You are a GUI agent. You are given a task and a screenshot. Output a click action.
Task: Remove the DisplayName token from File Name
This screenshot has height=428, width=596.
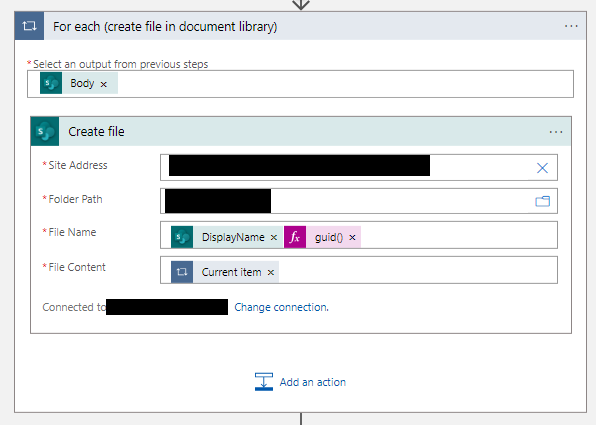coord(274,238)
